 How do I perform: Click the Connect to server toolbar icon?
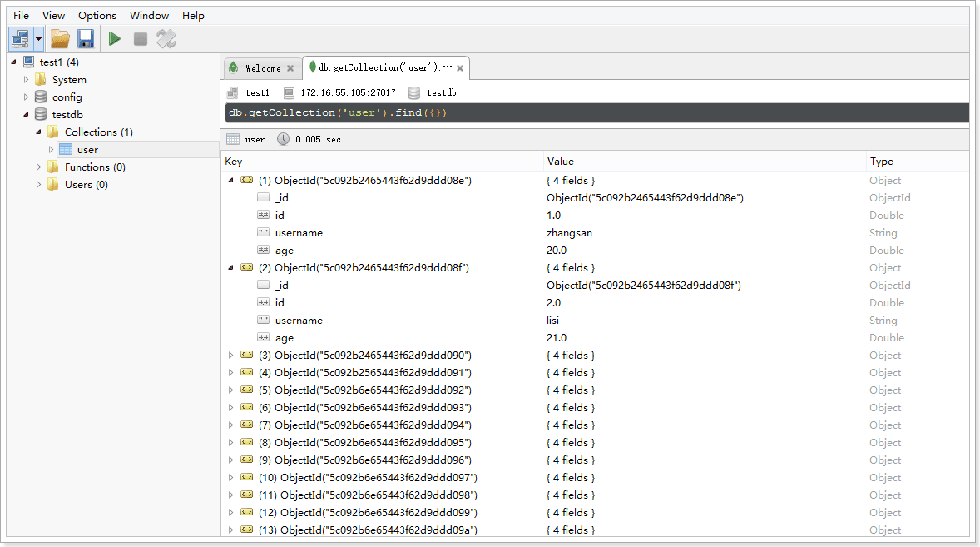point(20,38)
